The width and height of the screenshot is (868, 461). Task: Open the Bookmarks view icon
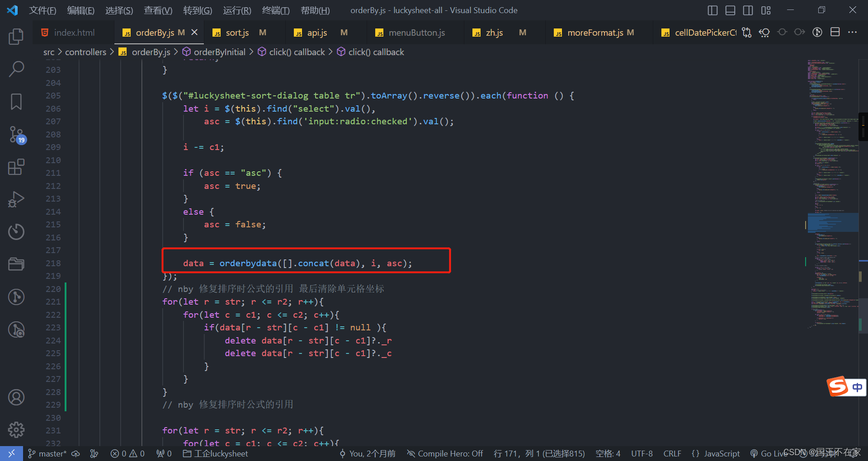pos(16,102)
